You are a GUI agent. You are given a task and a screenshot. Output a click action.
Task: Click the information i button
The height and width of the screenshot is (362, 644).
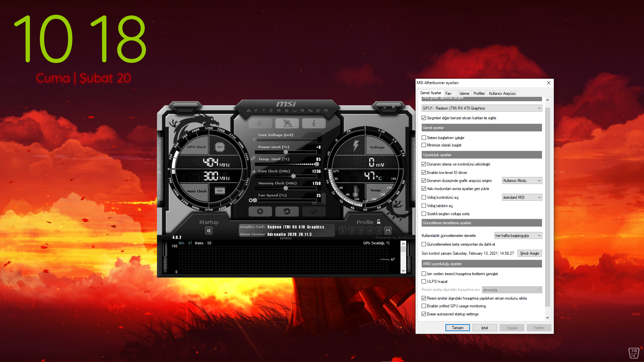[314, 123]
